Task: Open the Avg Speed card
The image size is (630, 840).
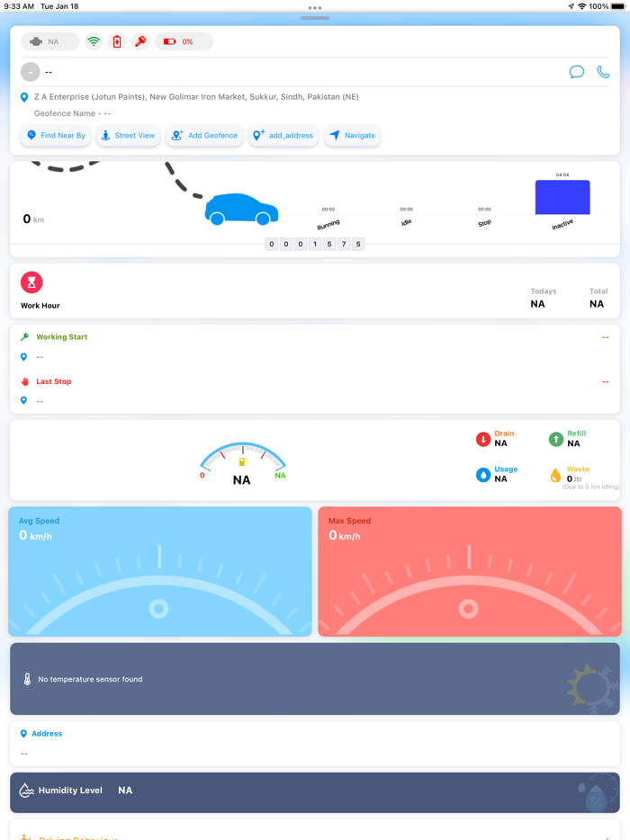Action: (x=160, y=572)
